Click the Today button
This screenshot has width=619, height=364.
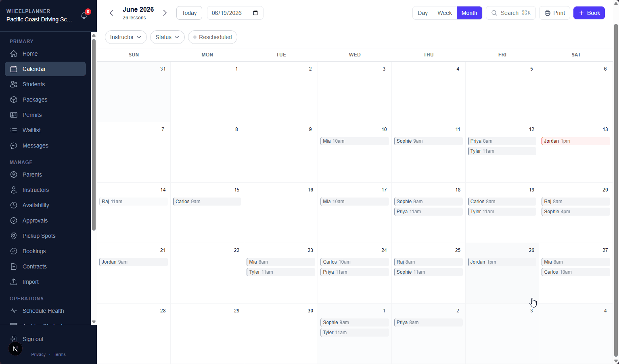tap(189, 13)
